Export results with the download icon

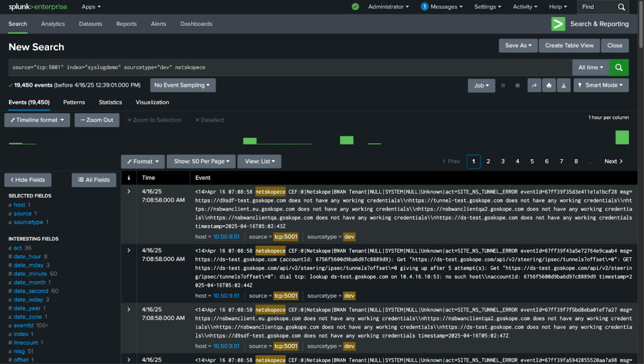(563, 85)
